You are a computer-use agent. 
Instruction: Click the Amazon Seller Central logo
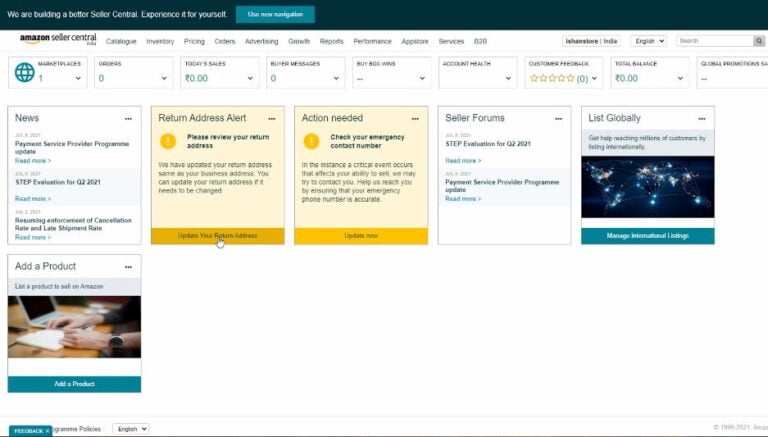tap(58, 41)
